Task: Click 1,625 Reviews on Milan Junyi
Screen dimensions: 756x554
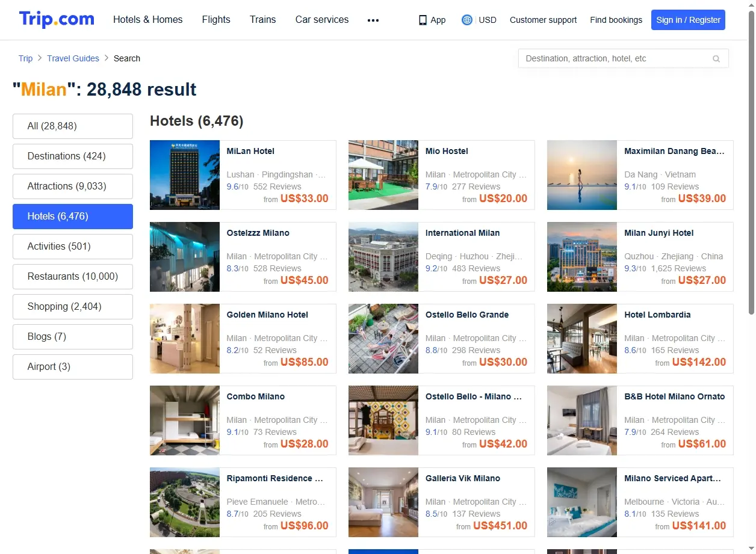Action: (x=678, y=268)
